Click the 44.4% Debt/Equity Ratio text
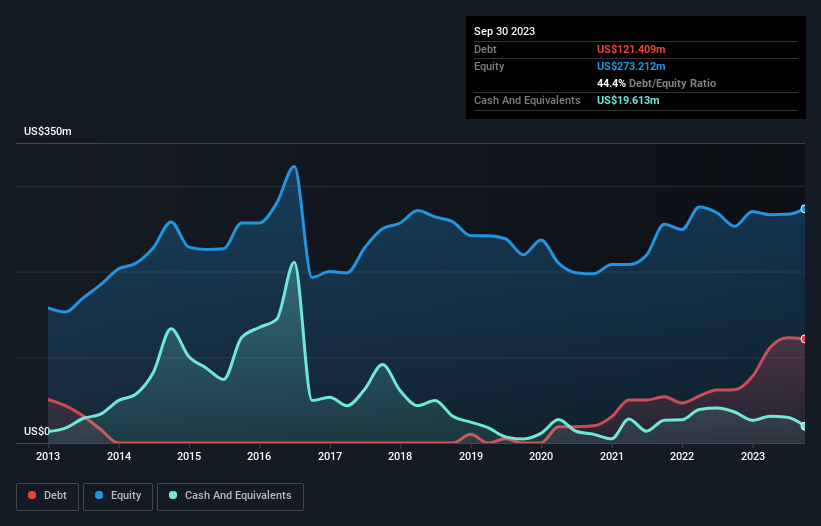This screenshot has height=526, width=821. (656, 83)
